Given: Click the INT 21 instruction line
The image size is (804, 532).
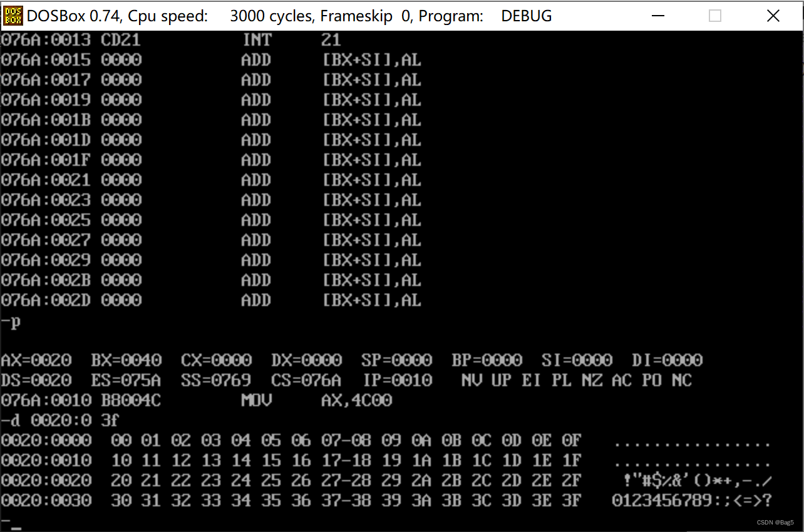Looking at the screenshot, I should [171, 40].
